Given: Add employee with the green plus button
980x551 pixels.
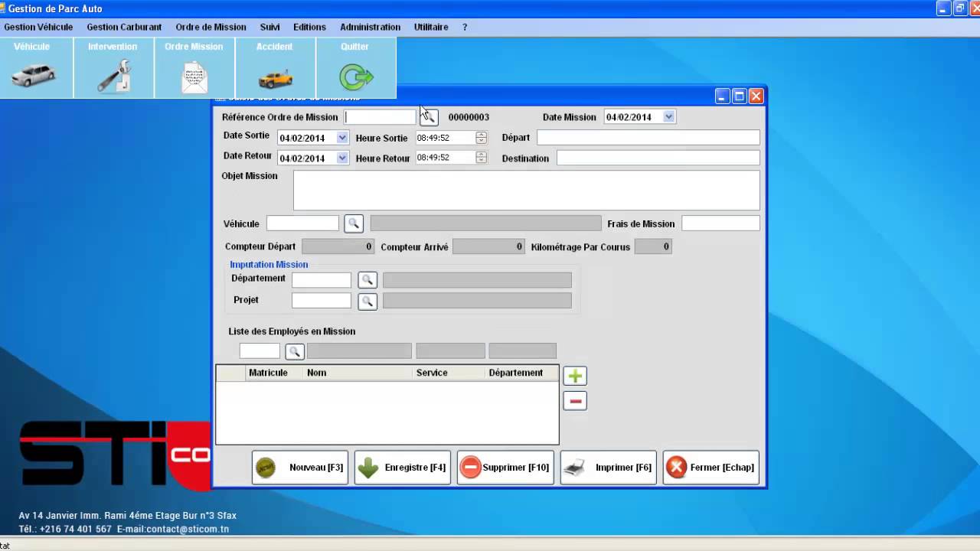Looking at the screenshot, I should coord(575,376).
